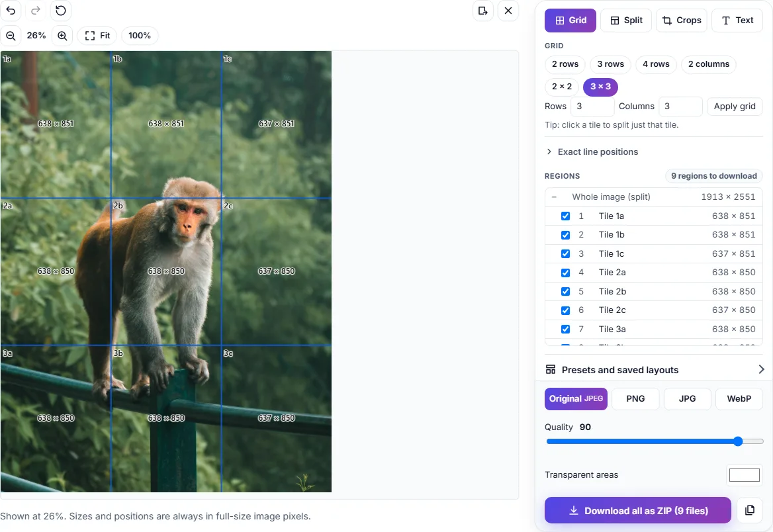
Task: Switch to the Grid tab
Action: [x=570, y=21]
